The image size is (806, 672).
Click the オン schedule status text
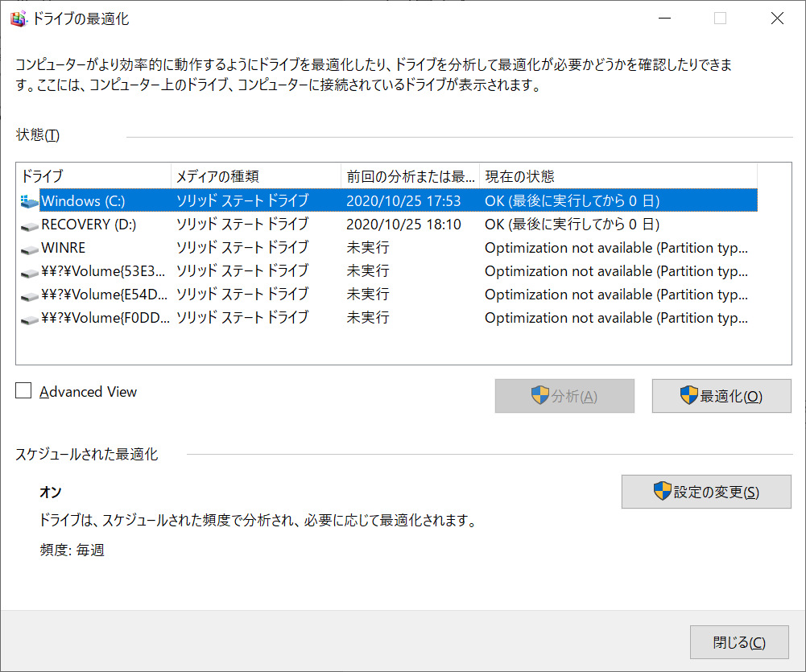(x=51, y=493)
